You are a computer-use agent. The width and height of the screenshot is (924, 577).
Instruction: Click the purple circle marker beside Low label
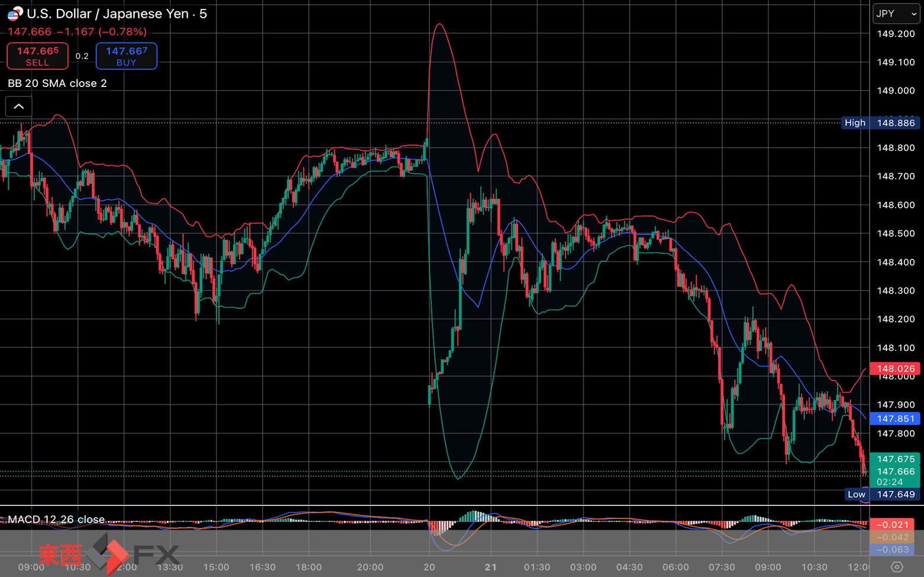point(865,500)
